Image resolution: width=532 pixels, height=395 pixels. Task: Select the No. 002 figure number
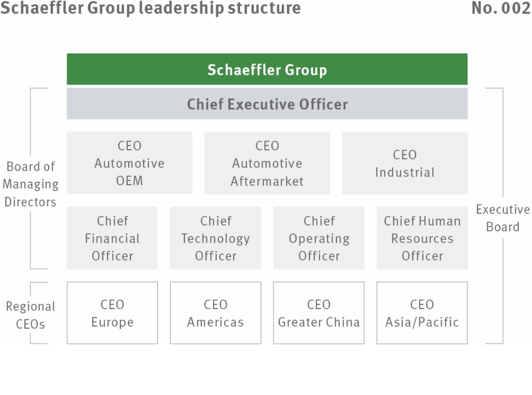(501, 8)
